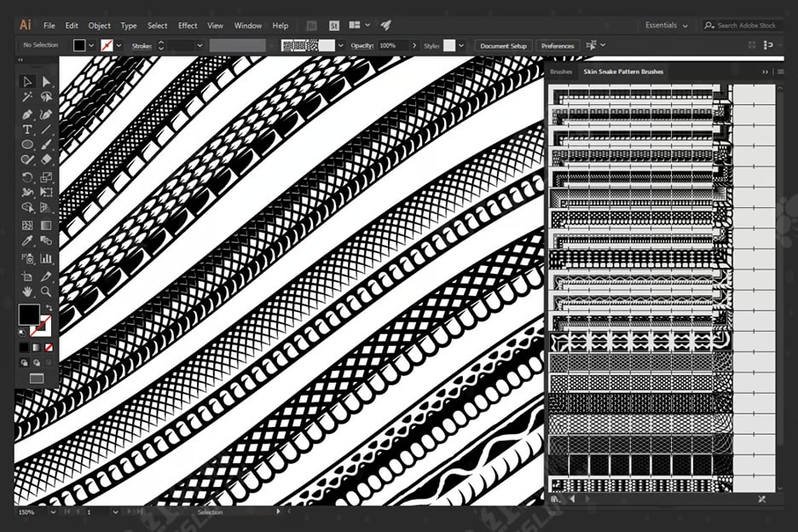Viewport: 798px width, 532px height.
Task: Choose the Artboard tool
Action: (x=27, y=276)
